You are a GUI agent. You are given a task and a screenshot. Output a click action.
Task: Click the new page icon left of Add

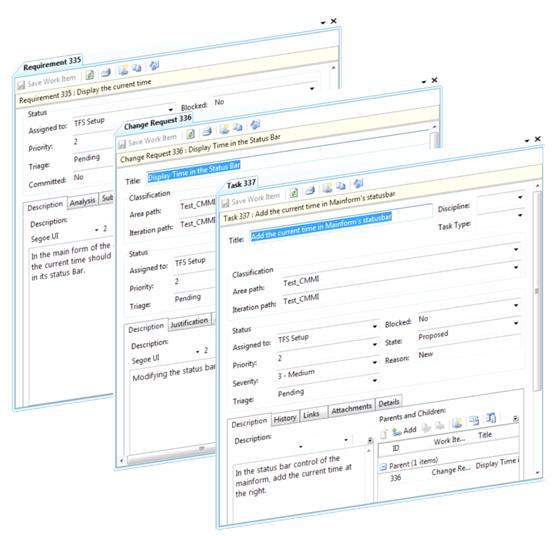tap(384, 434)
